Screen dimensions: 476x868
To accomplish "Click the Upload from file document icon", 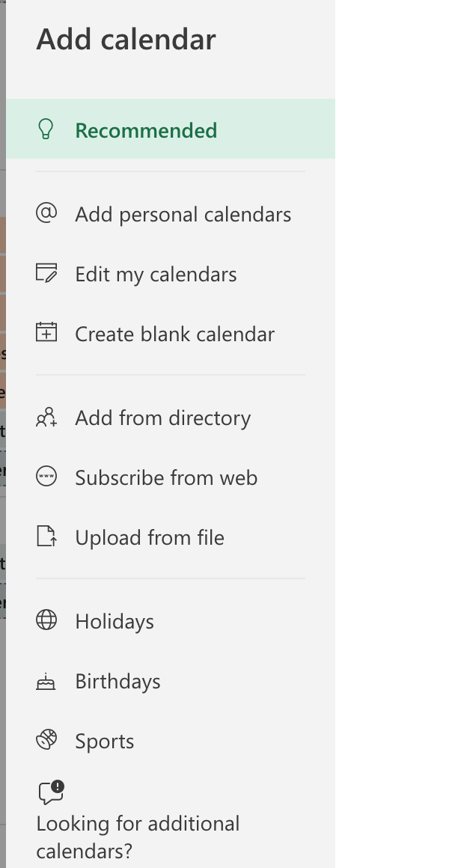I will [x=46, y=537].
